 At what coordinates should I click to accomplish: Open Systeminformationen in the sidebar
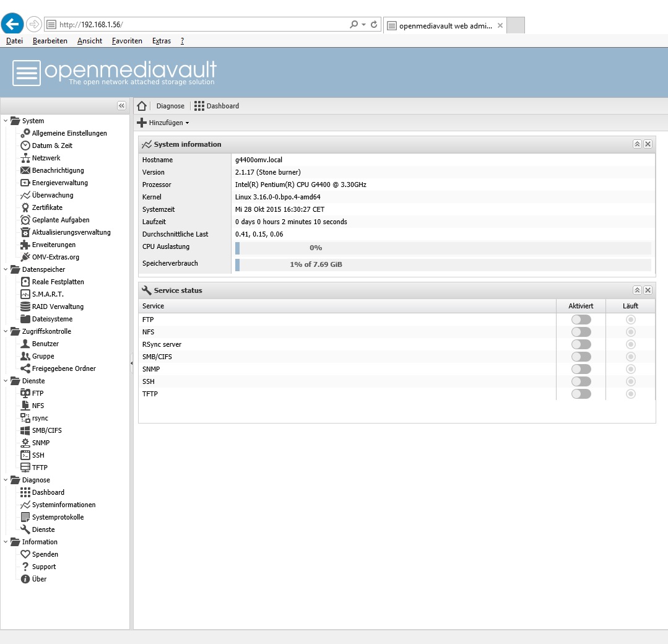[64, 505]
